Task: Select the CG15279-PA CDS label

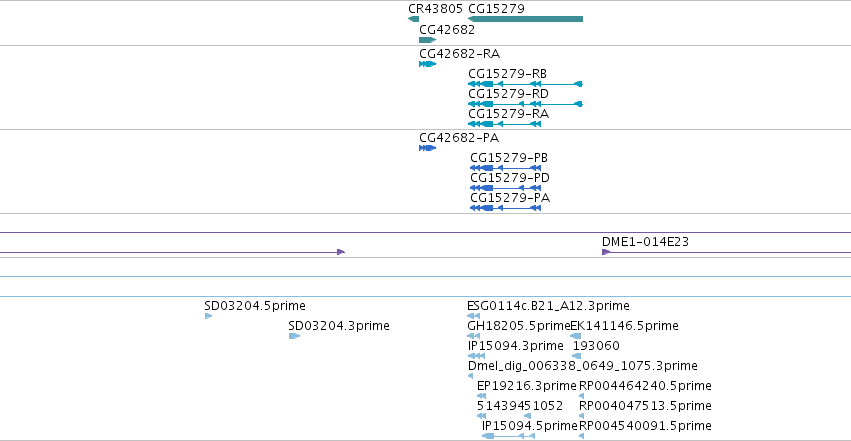Action: point(510,198)
